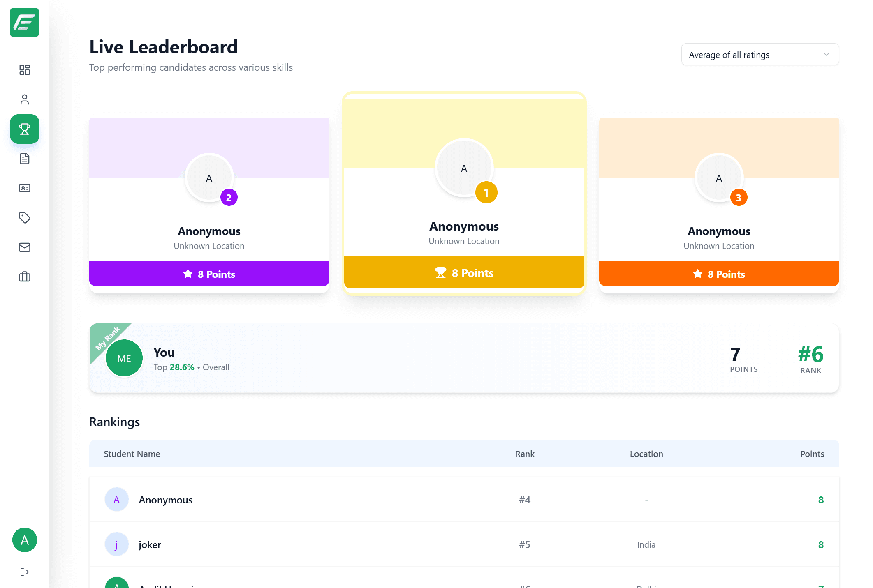Click the Points column header
This screenshot has width=873, height=588.
pos(812,454)
